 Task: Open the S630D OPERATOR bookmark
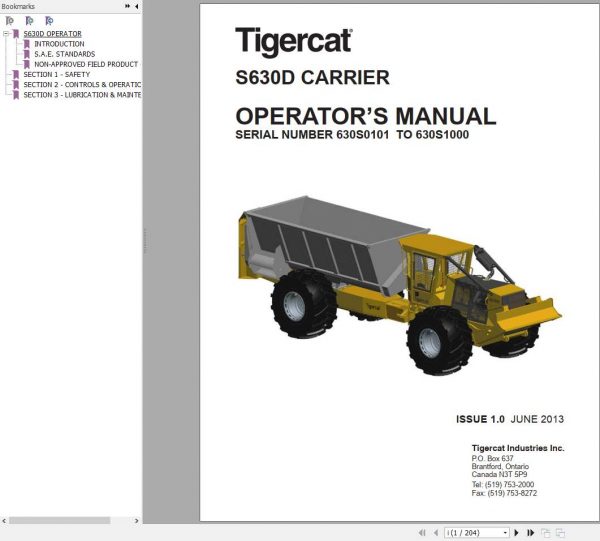[52, 34]
